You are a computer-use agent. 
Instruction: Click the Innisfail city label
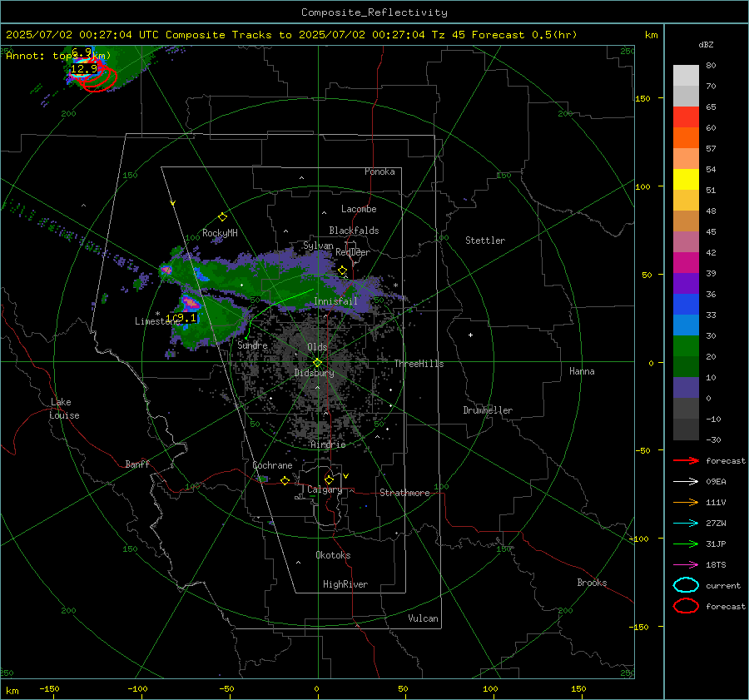pyautogui.click(x=335, y=301)
